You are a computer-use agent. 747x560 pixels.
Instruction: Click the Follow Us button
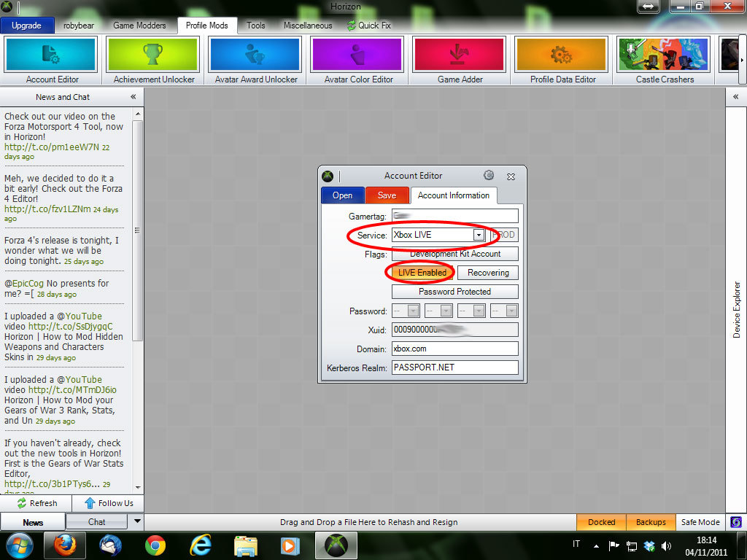[x=108, y=503]
